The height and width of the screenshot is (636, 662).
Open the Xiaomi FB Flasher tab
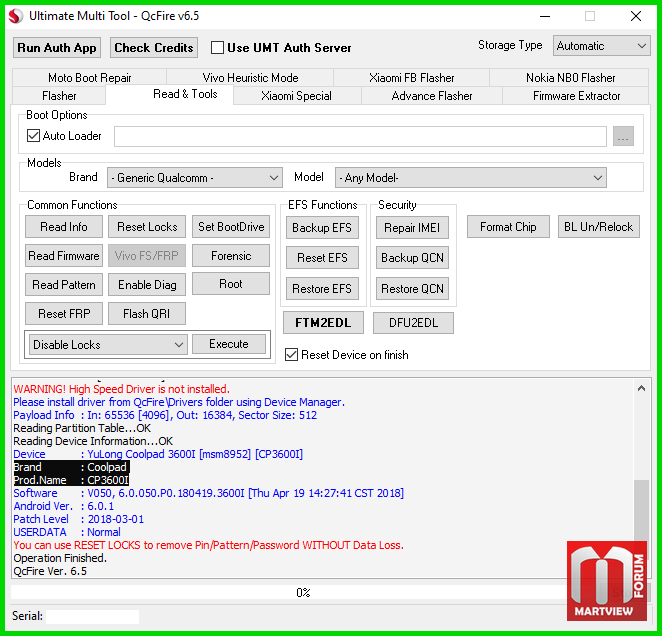pyautogui.click(x=412, y=78)
